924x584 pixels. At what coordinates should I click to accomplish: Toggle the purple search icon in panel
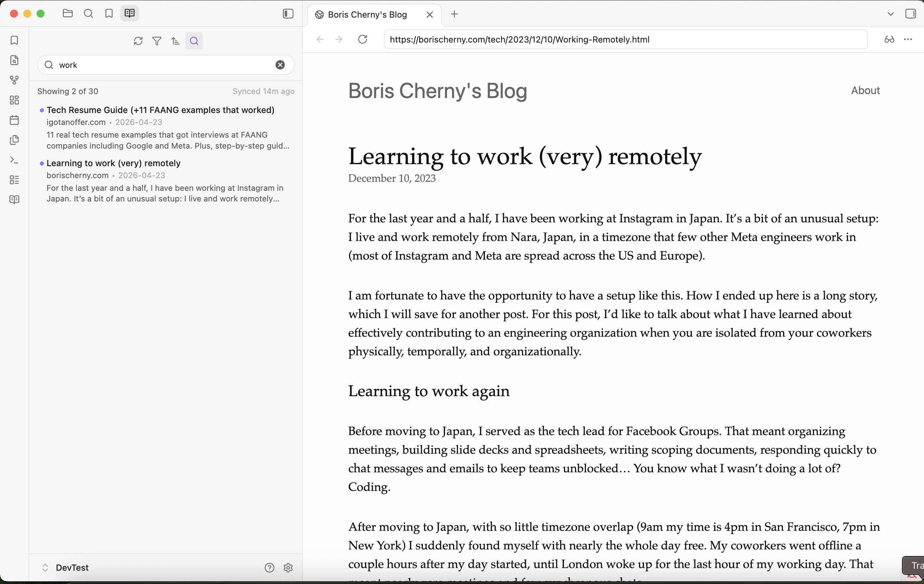[x=194, y=41]
